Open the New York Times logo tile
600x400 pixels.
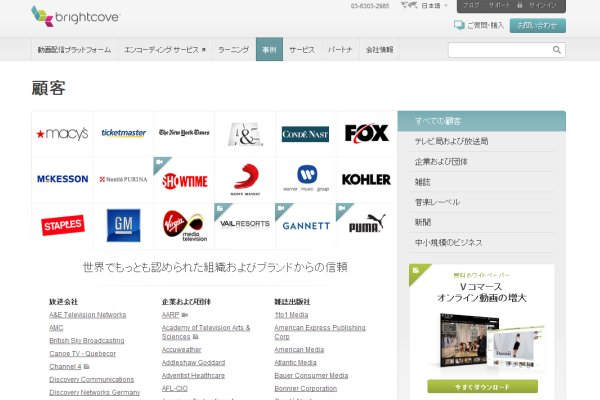(184, 134)
